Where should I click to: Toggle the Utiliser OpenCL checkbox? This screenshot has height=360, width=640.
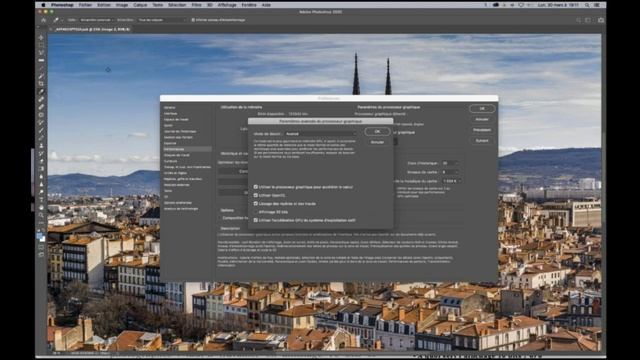(x=256, y=196)
